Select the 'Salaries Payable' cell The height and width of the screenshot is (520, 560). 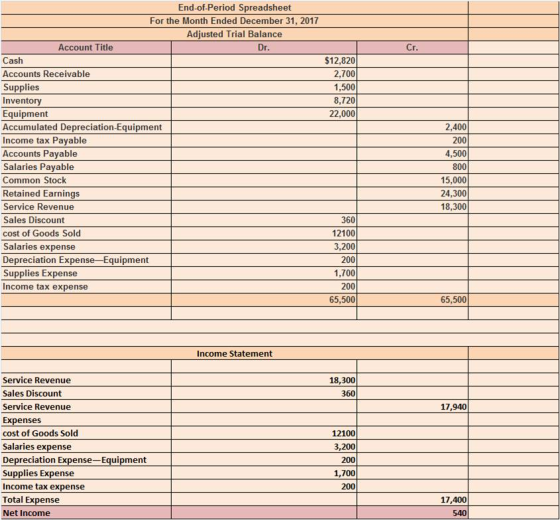point(86,167)
